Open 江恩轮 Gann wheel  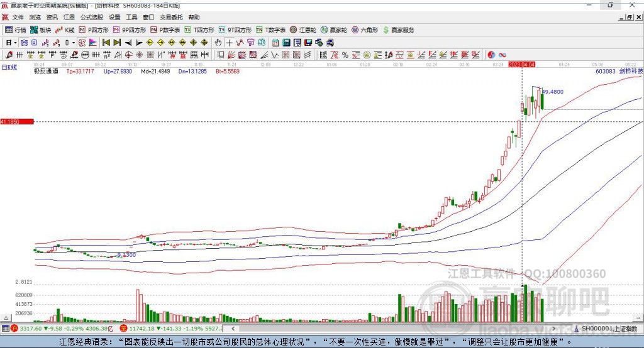(x=303, y=30)
